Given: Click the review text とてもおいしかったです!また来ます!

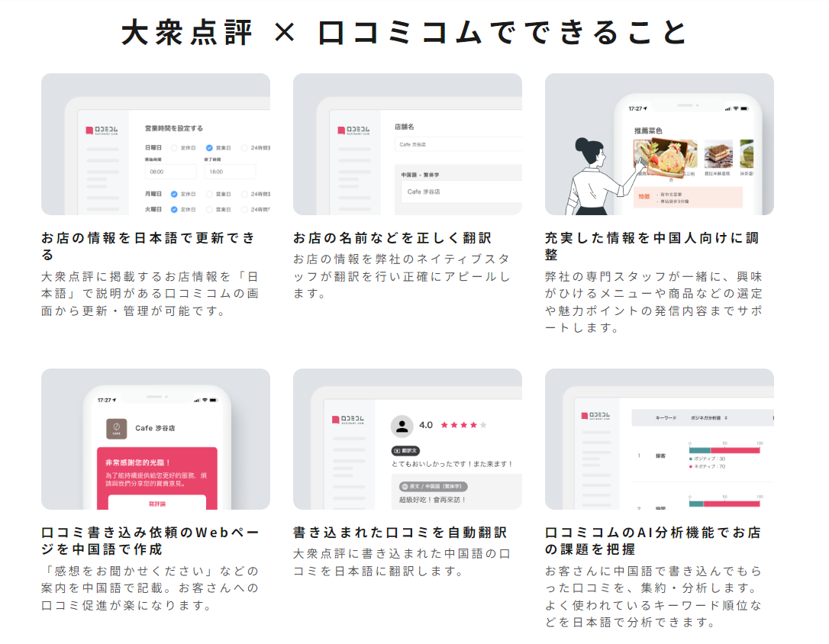Looking at the screenshot, I should pyautogui.click(x=452, y=464).
